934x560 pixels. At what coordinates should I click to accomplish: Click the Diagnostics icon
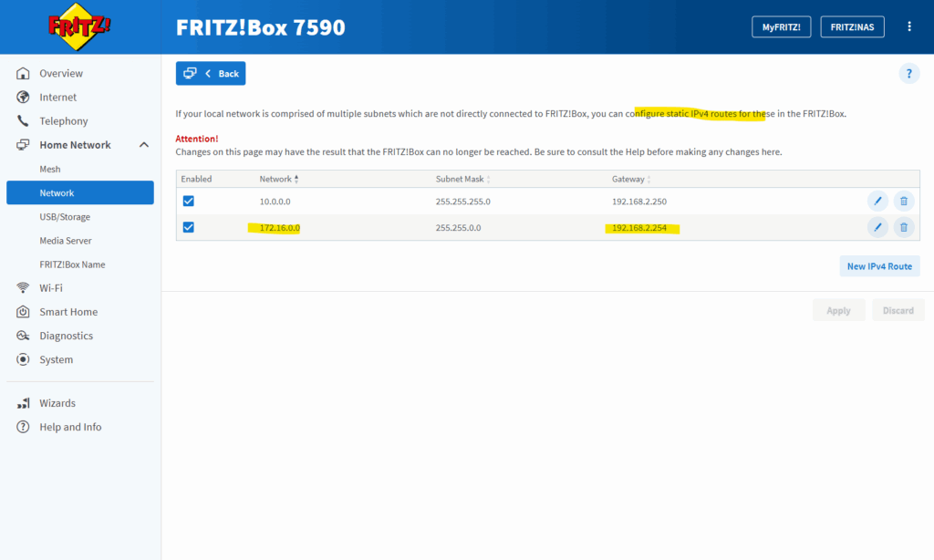tap(23, 336)
